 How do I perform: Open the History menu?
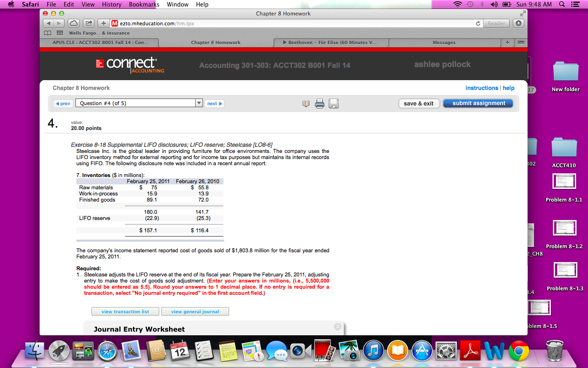pyautogui.click(x=112, y=4)
